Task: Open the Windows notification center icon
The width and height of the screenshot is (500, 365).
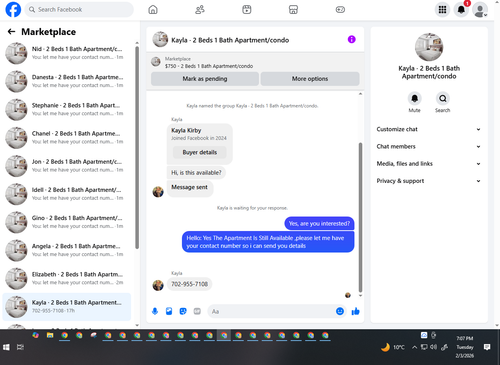Action: (x=487, y=347)
